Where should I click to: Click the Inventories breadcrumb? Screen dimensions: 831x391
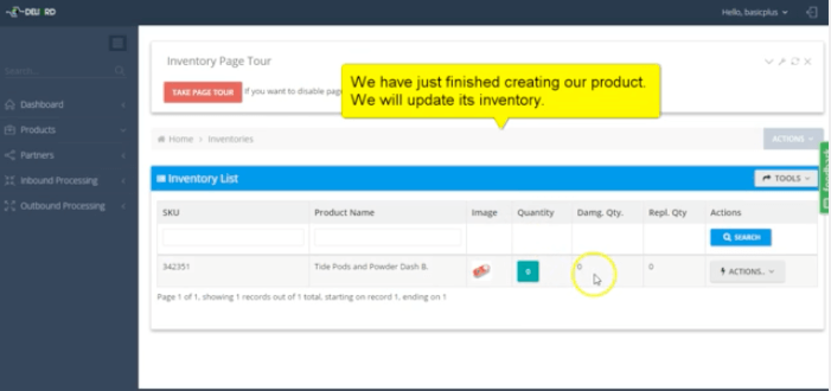(231, 139)
